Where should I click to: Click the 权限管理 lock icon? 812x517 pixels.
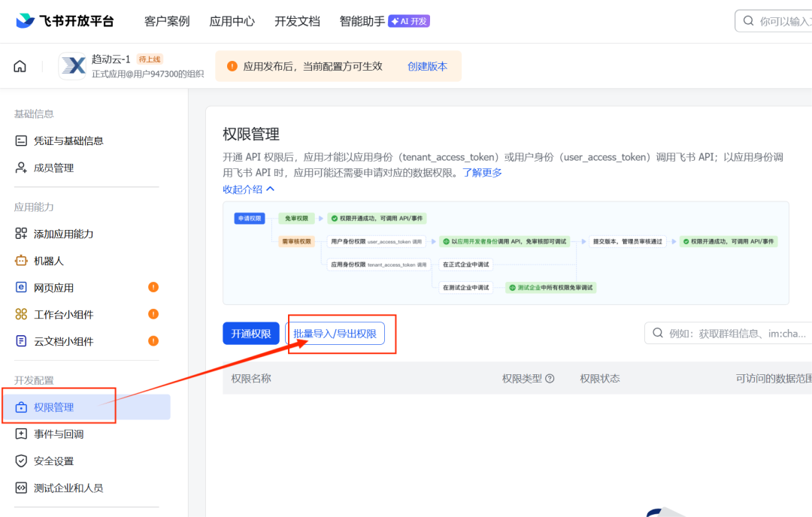pyautogui.click(x=21, y=407)
